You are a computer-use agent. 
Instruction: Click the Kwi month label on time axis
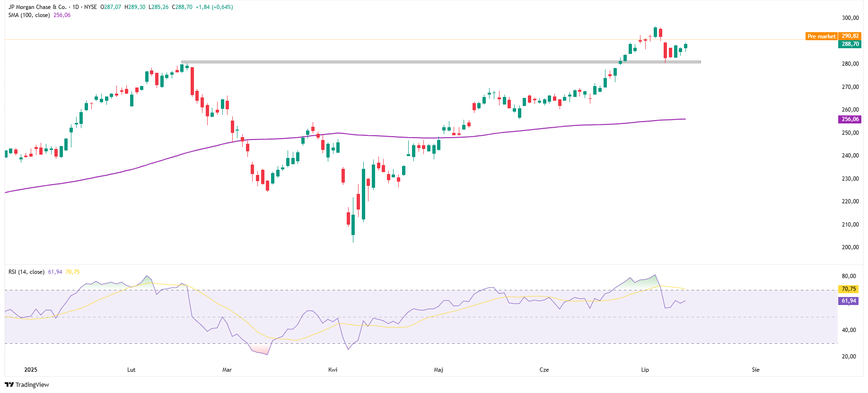point(333,370)
